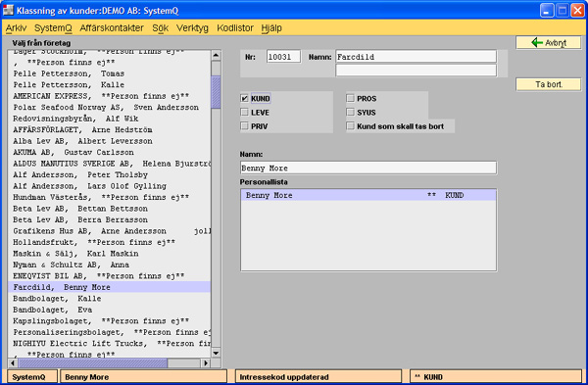
Task: Click the '** KUND' status bar cell
Action: 496,377
